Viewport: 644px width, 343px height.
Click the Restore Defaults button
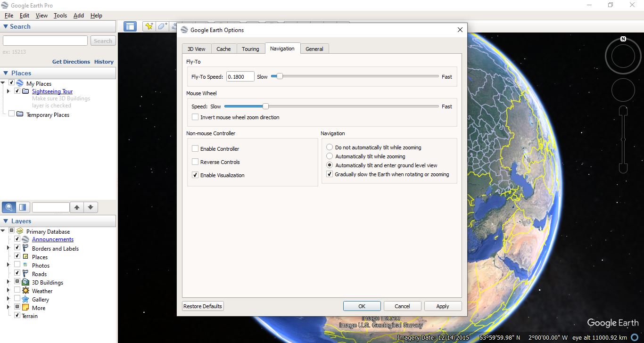click(203, 306)
